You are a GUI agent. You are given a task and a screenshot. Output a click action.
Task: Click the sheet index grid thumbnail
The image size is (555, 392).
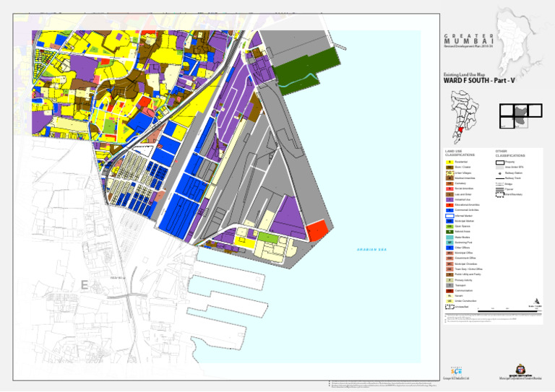(x=520, y=116)
